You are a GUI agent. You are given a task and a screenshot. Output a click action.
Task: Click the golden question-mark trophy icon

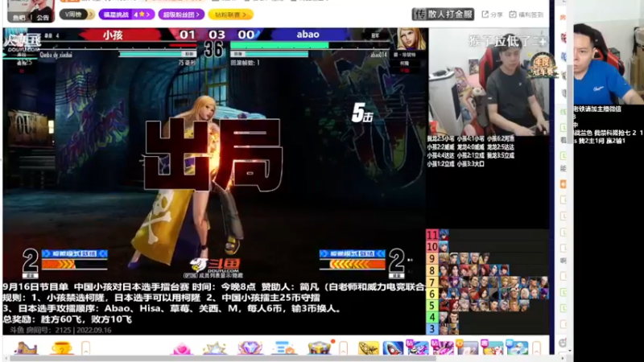pos(62,348)
